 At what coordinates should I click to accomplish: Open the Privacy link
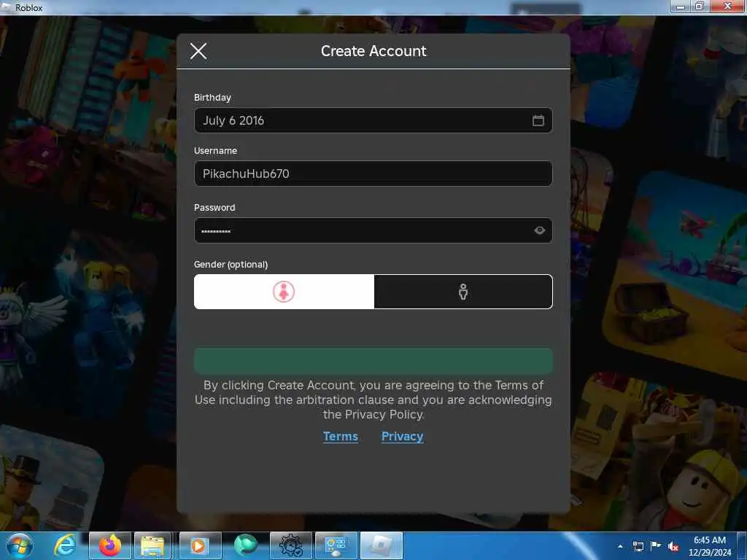(x=402, y=436)
